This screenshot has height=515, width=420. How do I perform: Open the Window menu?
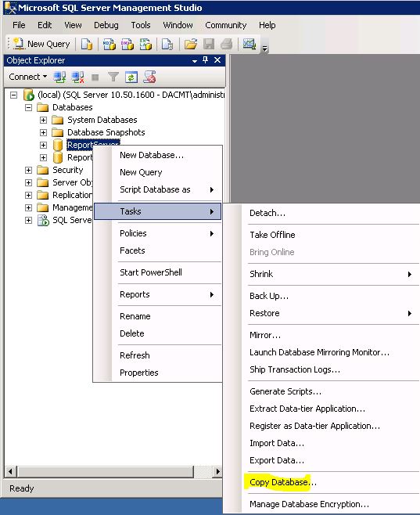tap(178, 25)
